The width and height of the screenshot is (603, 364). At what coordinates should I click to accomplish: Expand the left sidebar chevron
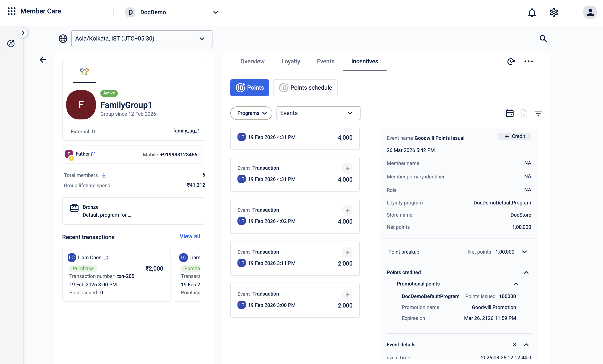23,33
